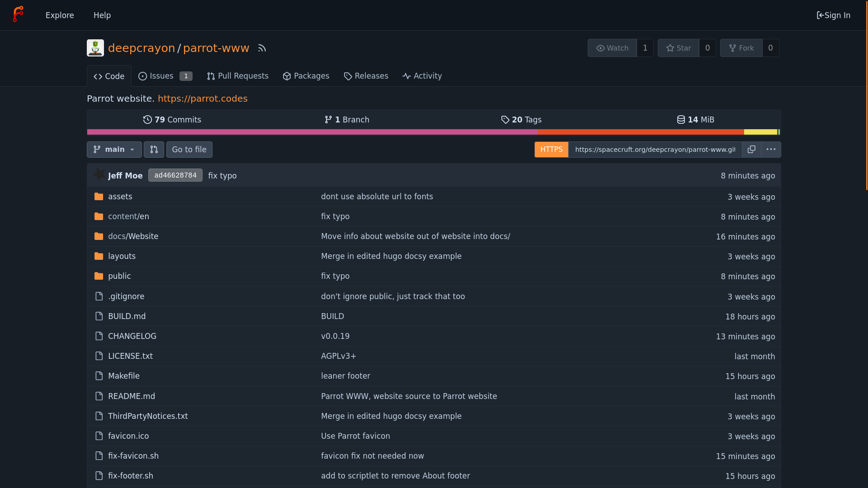Click the Sign In link

pos(834,15)
